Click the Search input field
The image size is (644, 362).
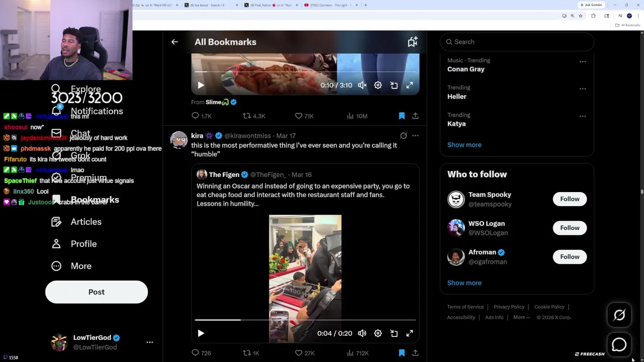click(517, 42)
